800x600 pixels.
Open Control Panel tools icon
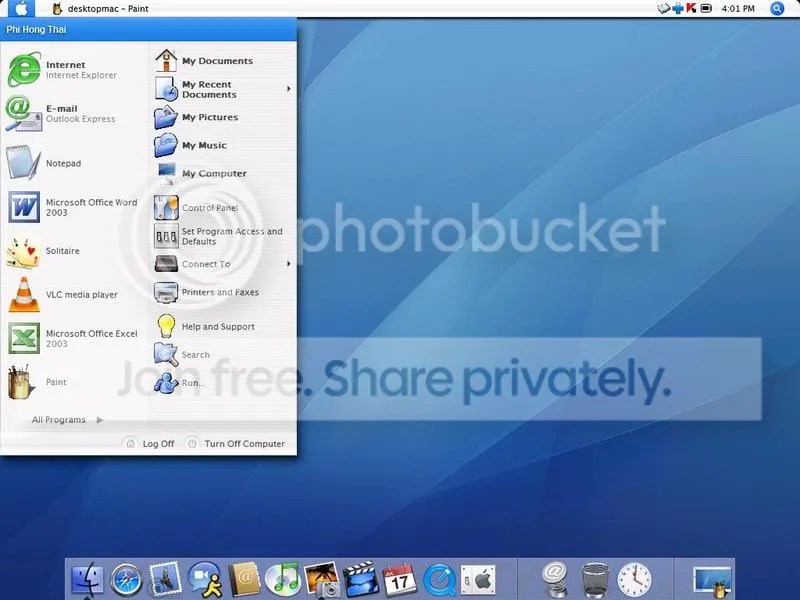[x=166, y=208]
